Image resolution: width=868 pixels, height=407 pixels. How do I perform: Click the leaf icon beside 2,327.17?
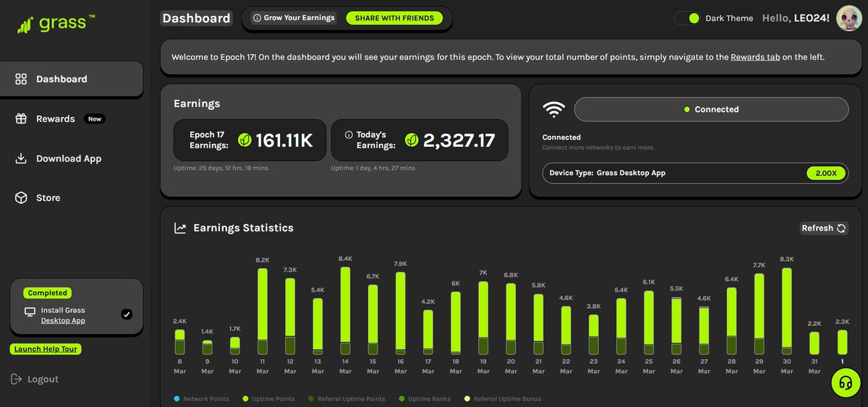(x=412, y=140)
